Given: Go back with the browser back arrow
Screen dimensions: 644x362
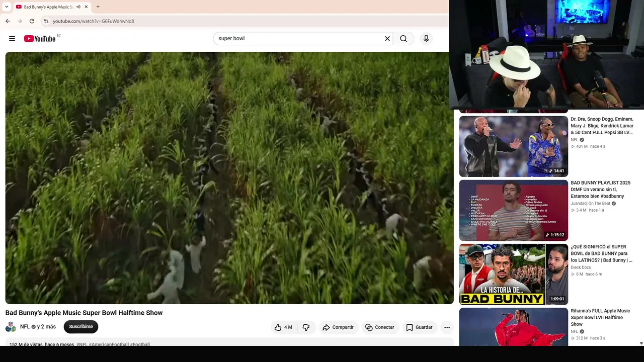Looking at the screenshot, I should 8,21.
